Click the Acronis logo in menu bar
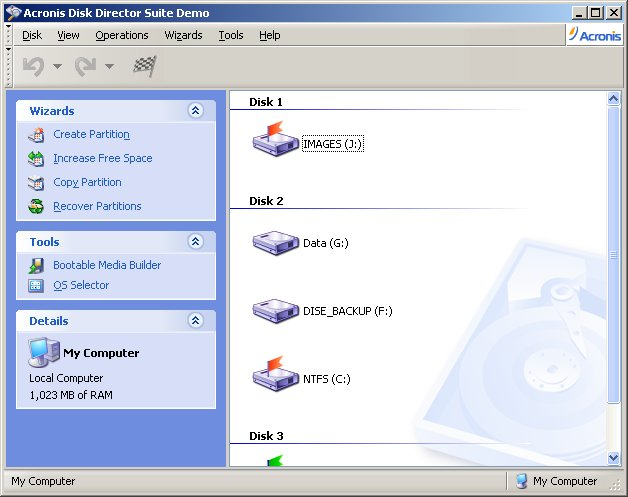Viewport: 628px width, 497px height. (x=595, y=35)
